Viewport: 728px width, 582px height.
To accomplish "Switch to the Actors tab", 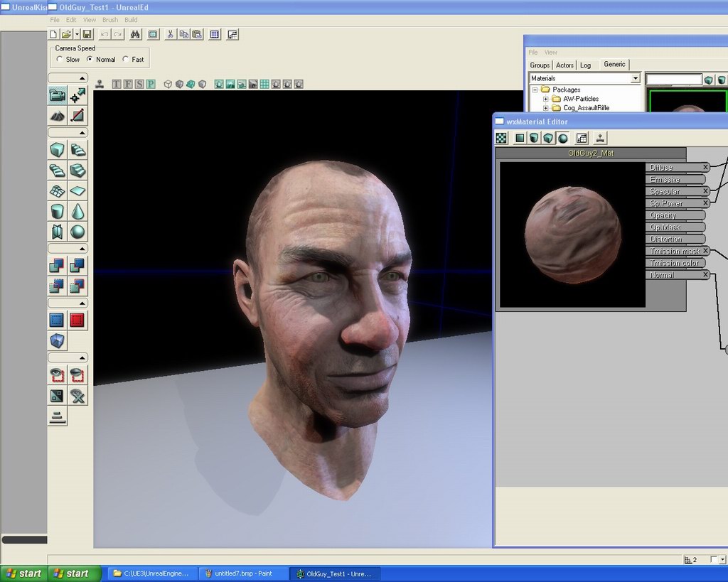I will pos(564,65).
